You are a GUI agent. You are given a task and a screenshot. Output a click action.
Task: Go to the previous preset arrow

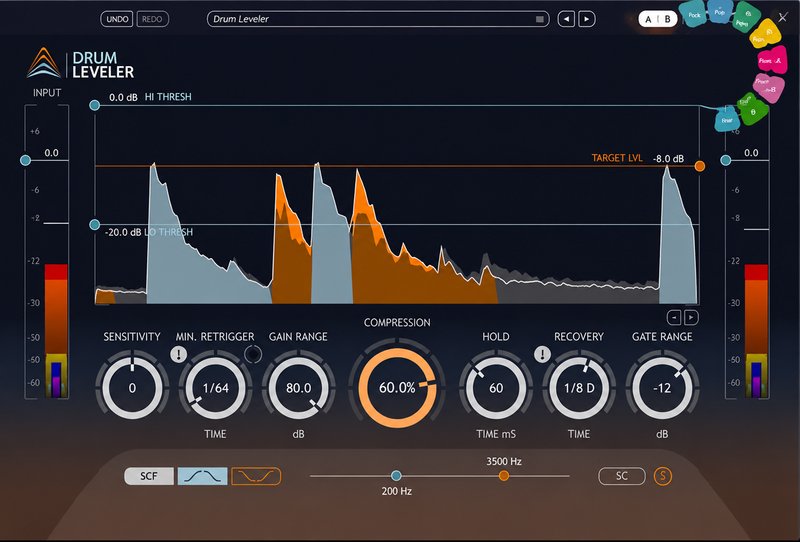[x=566, y=19]
